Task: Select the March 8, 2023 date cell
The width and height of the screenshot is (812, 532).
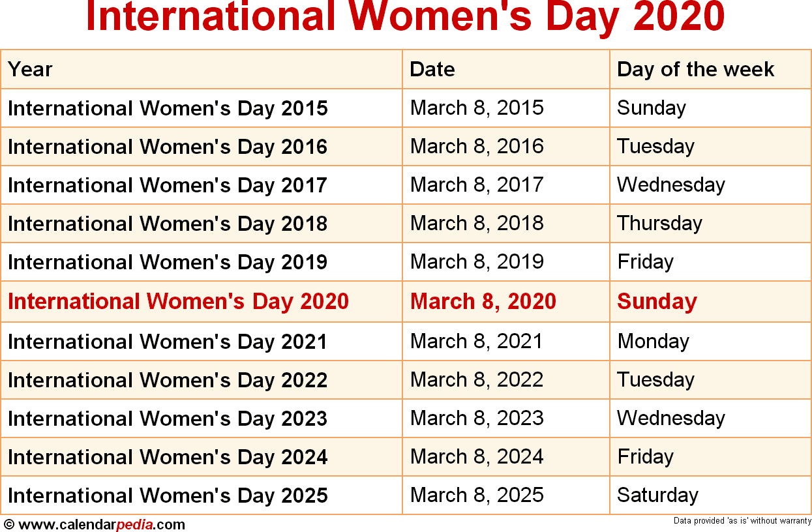Action: [x=477, y=418]
